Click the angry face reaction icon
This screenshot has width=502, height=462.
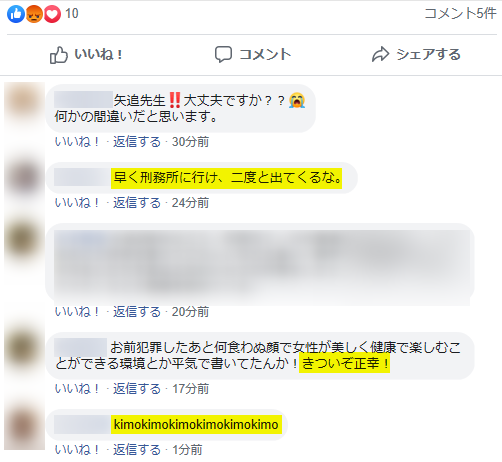pyautogui.click(x=34, y=14)
